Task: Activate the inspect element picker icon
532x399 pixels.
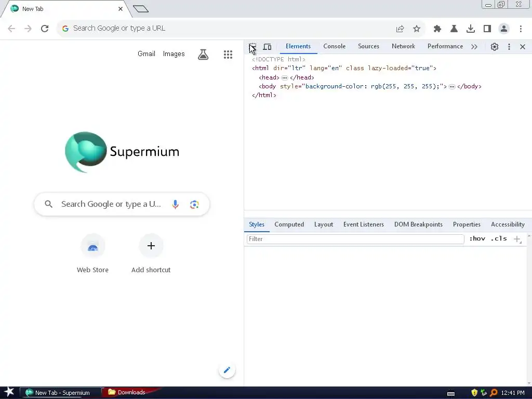Action: [252, 47]
